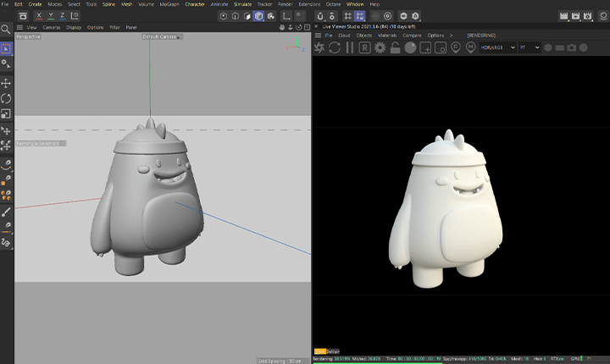Select the Rectangle Selection tool

pyautogui.click(x=6, y=48)
